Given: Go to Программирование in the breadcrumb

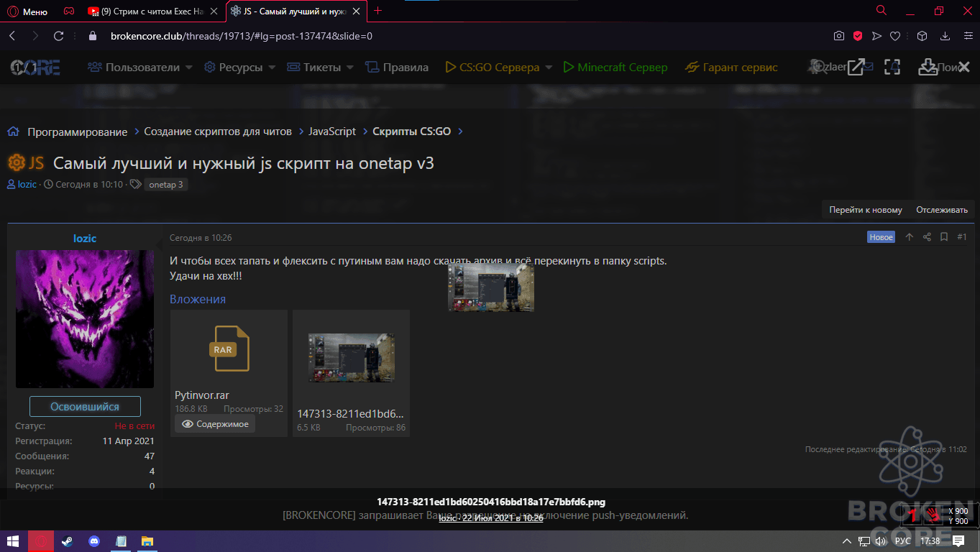Looking at the screenshot, I should [78, 132].
